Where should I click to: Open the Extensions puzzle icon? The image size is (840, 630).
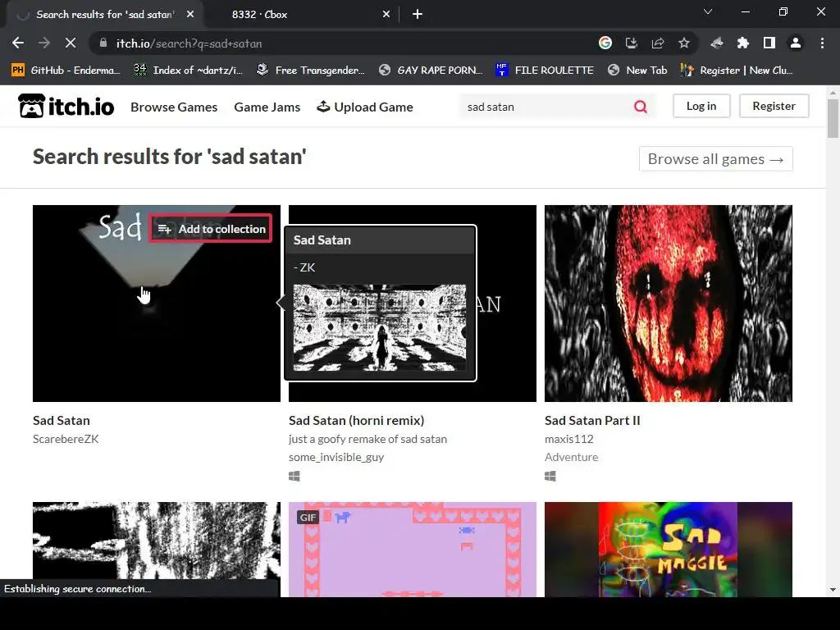click(x=743, y=43)
